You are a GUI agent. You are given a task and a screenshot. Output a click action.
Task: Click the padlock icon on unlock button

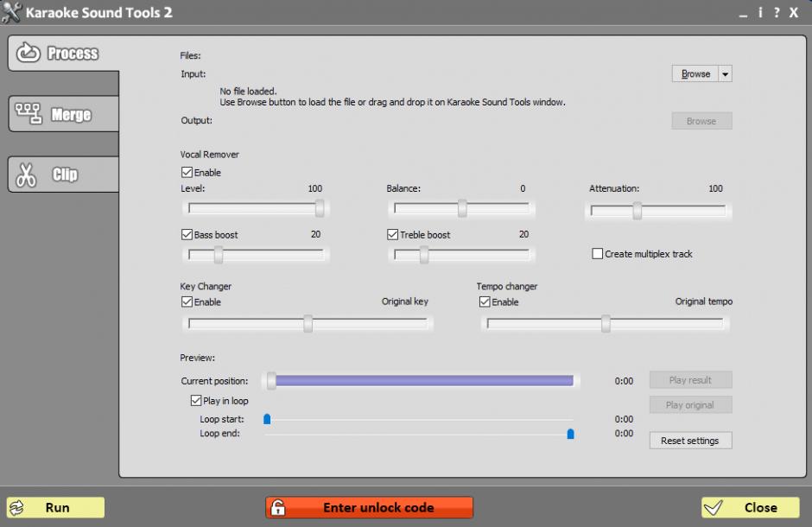tap(278, 507)
